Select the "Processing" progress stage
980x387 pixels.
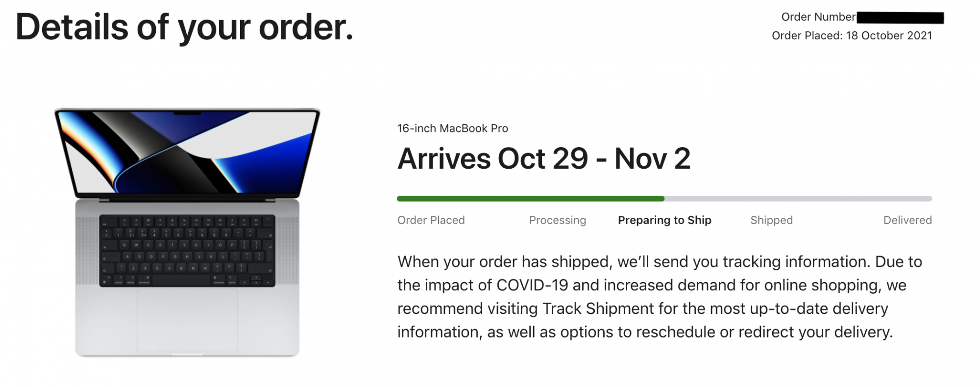point(557,220)
